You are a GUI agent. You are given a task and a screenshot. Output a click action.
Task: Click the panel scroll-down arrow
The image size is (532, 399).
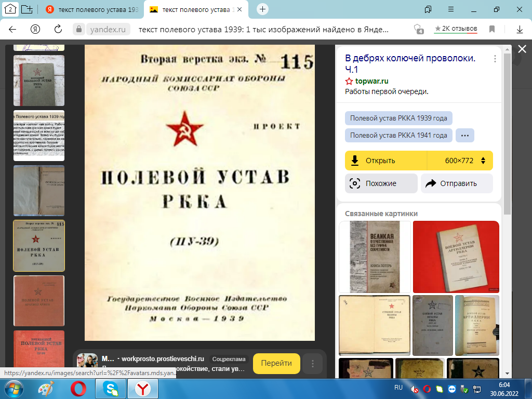[x=507, y=374]
